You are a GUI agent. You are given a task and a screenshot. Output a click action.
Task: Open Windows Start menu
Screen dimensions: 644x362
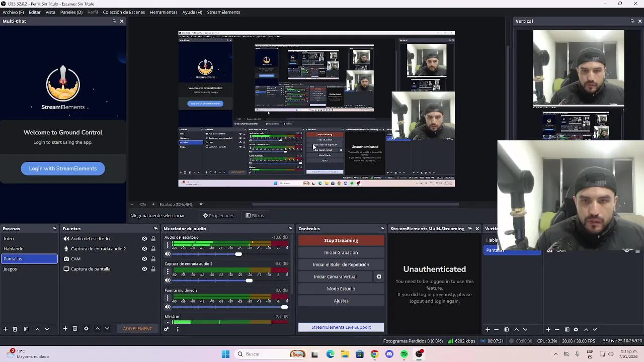[x=225, y=354]
